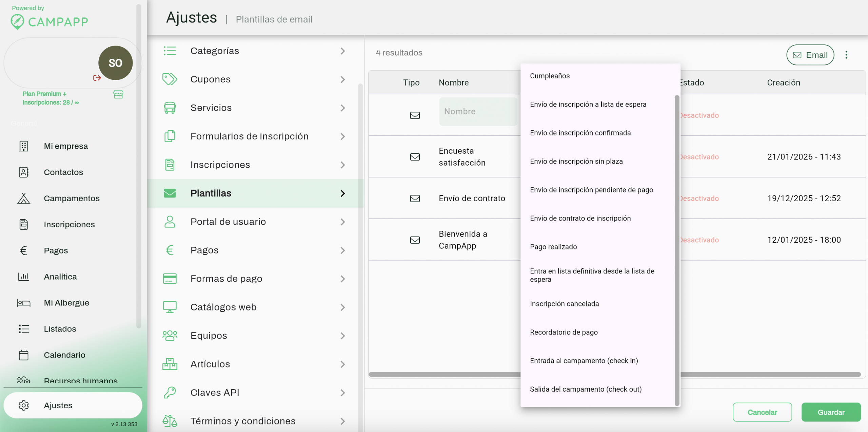Expand Formas de pago chevron
Screen dimensions: 868x432
(343, 279)
